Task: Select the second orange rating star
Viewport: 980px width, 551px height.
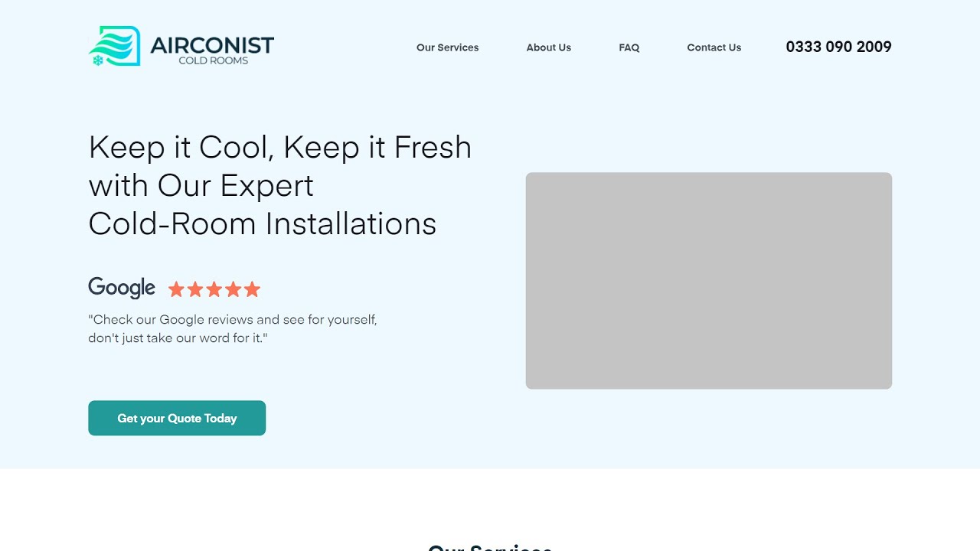Action: click(195, 289)
